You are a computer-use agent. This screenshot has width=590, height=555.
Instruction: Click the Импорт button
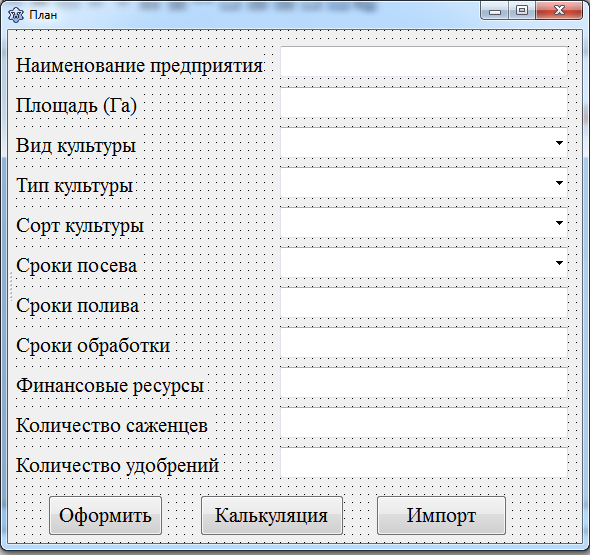pos(441,515)
